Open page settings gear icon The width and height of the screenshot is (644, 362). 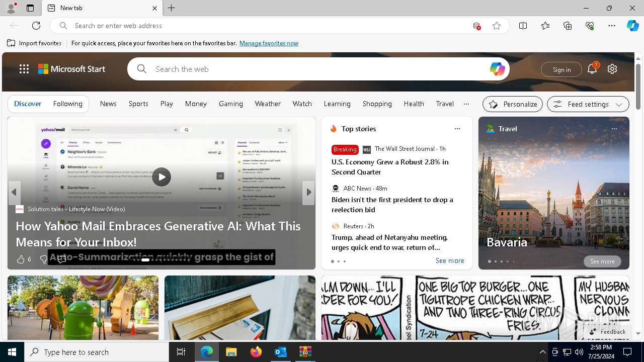(x=612, y=69)
